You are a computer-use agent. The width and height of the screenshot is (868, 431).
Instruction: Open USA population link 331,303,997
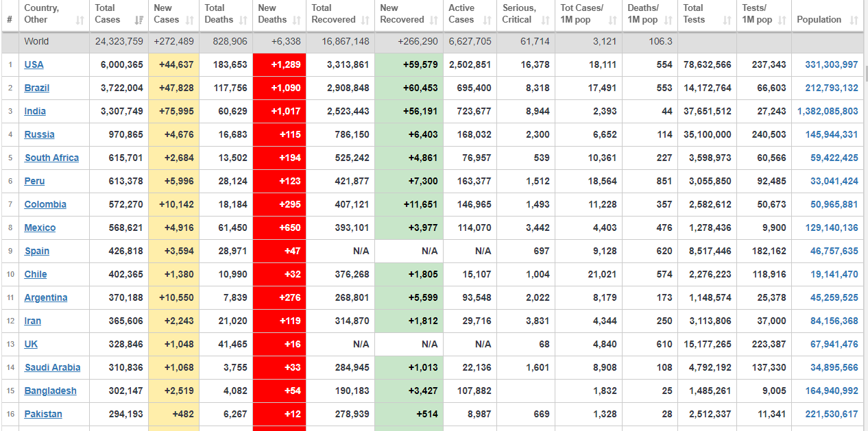(832, 64)
